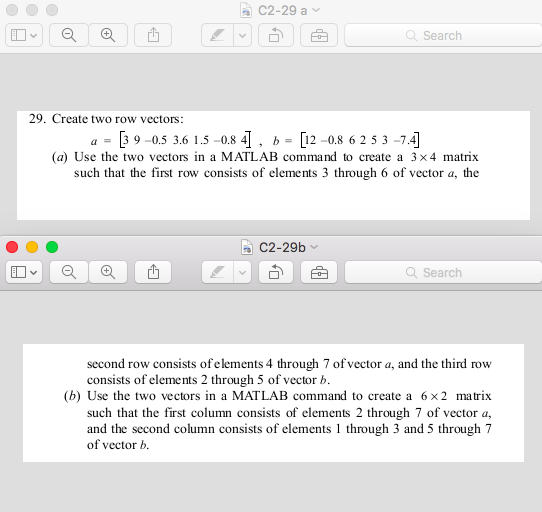Select highlight pen in C2-29 a window

(217, 35)
